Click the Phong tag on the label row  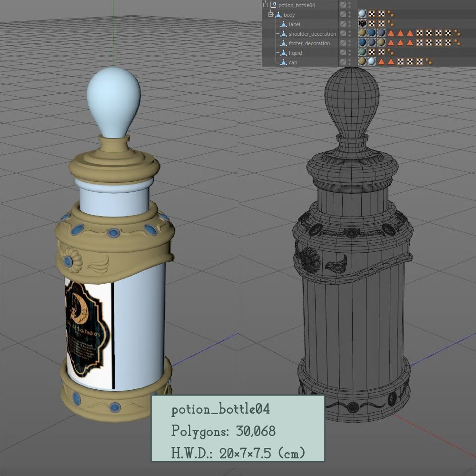coord(391,23)
